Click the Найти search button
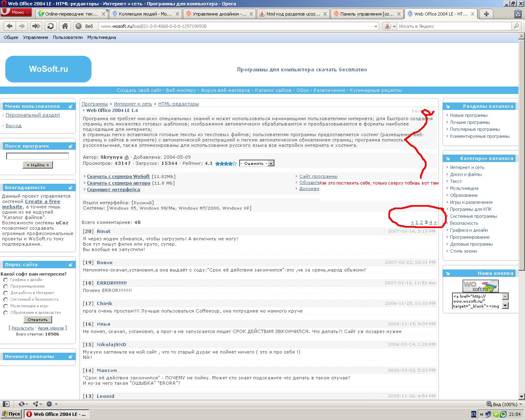 [x=38, y=165]
